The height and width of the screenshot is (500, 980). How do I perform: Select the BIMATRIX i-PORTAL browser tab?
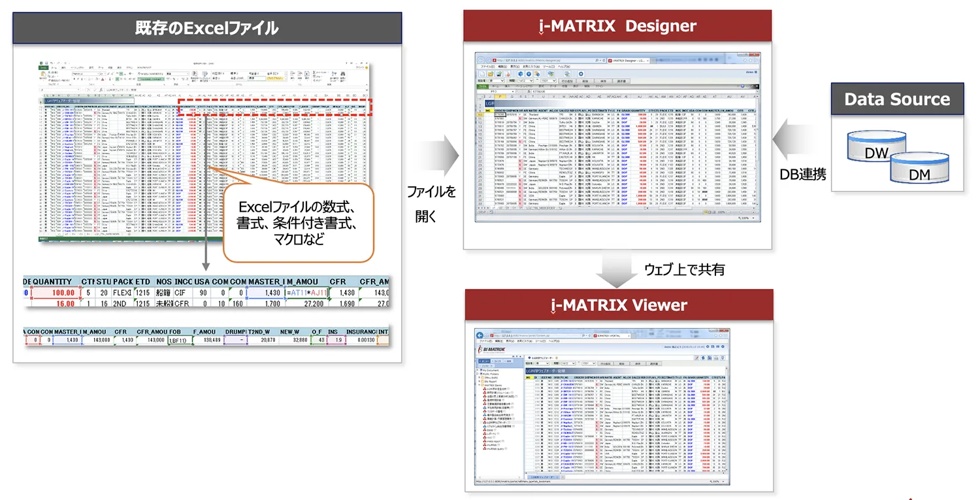(612, 335)
